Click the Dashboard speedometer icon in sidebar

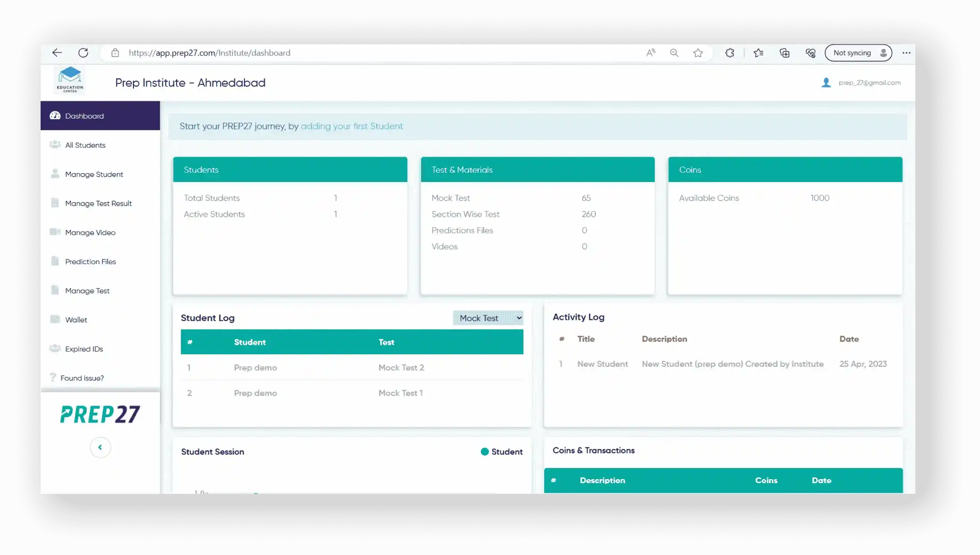(x=55, y=116)
